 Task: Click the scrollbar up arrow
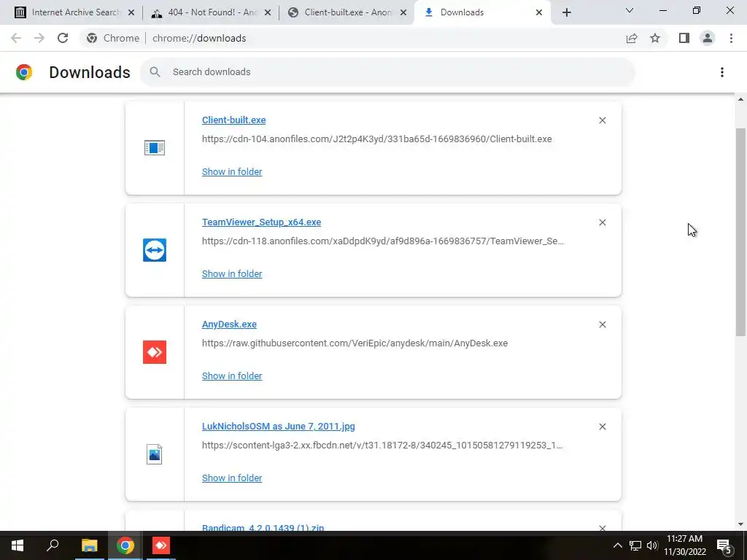[x=741, y=99]
